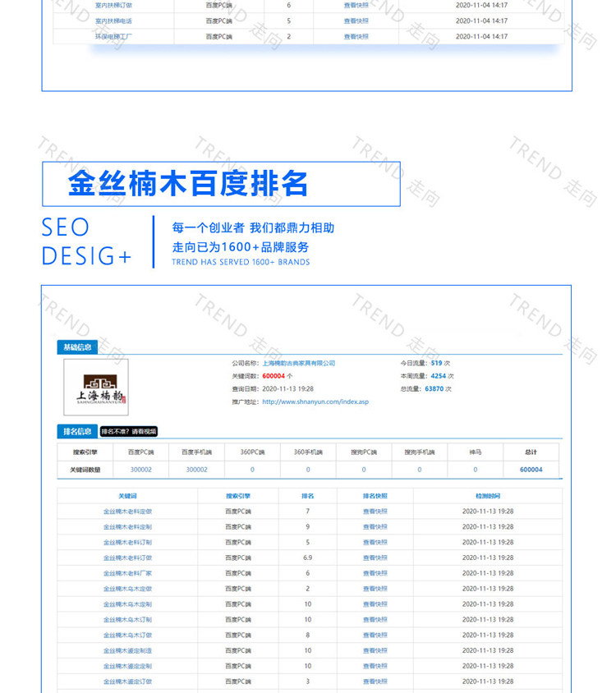Click total traffic value 63870
Screen dimensions: 616x693
pyautogui.click(x=434, y=389)
